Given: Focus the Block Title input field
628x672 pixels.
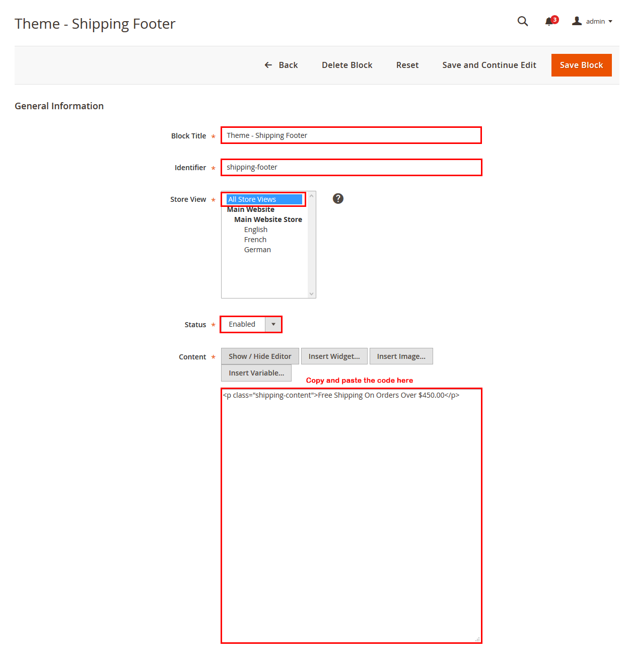Looking at the screenshot, I should coord(351,135).
